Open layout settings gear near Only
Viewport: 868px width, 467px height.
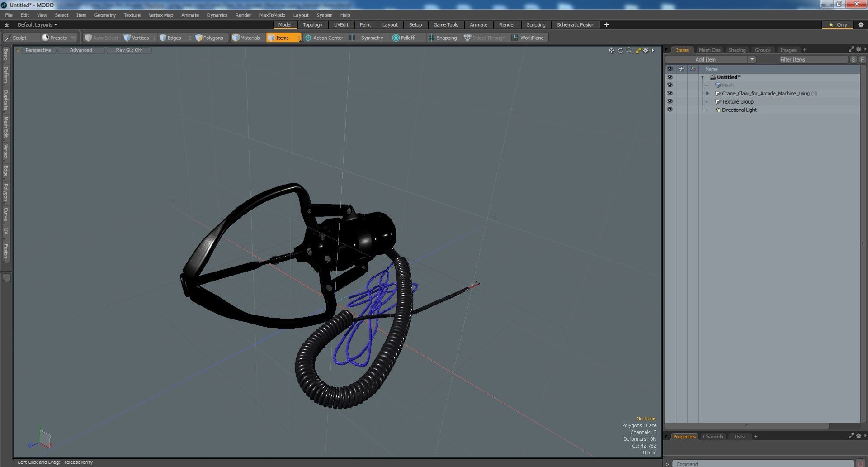click(x=861, y=25)
